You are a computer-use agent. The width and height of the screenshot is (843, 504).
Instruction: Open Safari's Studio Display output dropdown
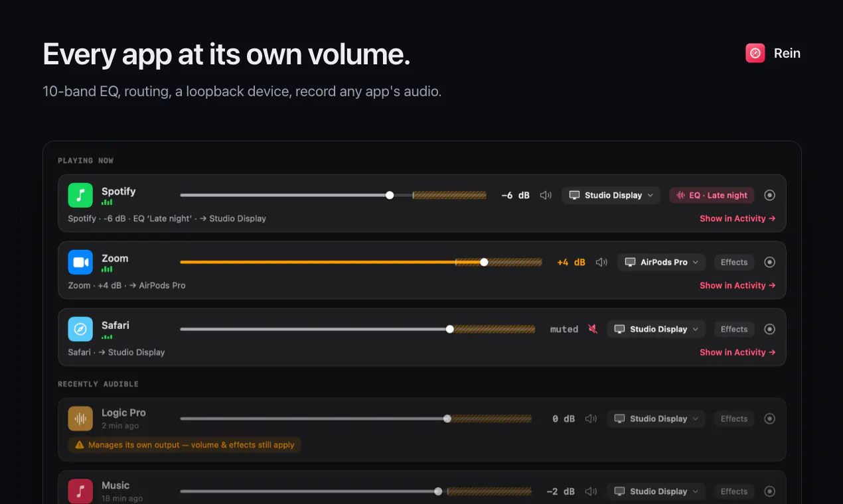click(656, 329)
